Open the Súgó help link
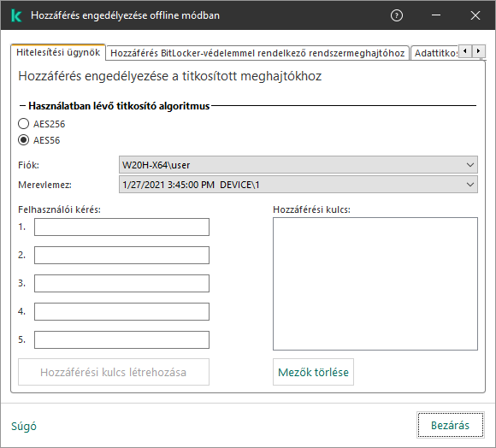This screenshot has width=496, height=448. point(24,426)
